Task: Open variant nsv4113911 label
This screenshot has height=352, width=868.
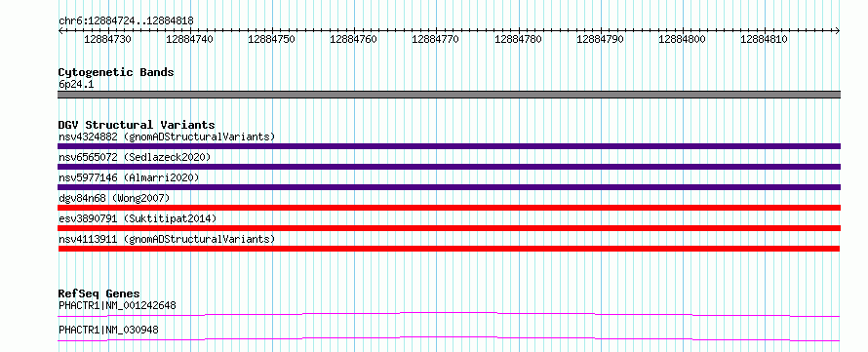Action: [167, 239]
